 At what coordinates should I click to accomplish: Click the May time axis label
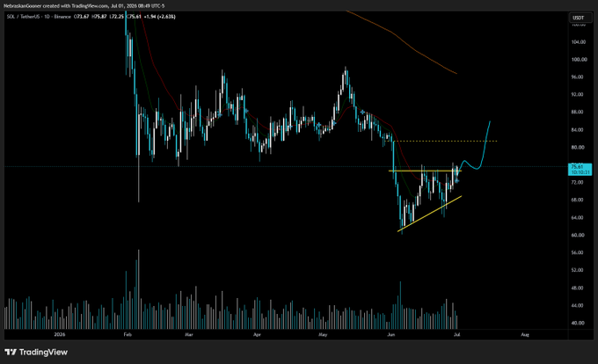click(323, 335)
